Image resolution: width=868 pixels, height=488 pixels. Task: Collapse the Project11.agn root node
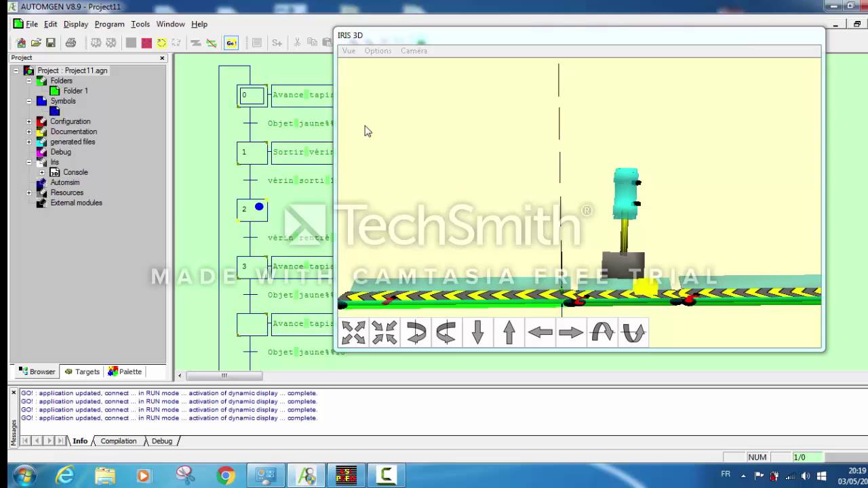click(x=16, y=70)
